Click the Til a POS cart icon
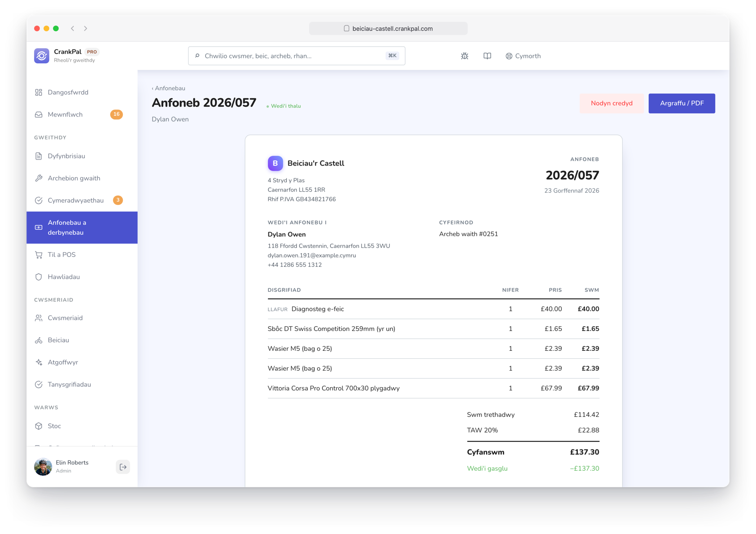 (x=39, y=255)
